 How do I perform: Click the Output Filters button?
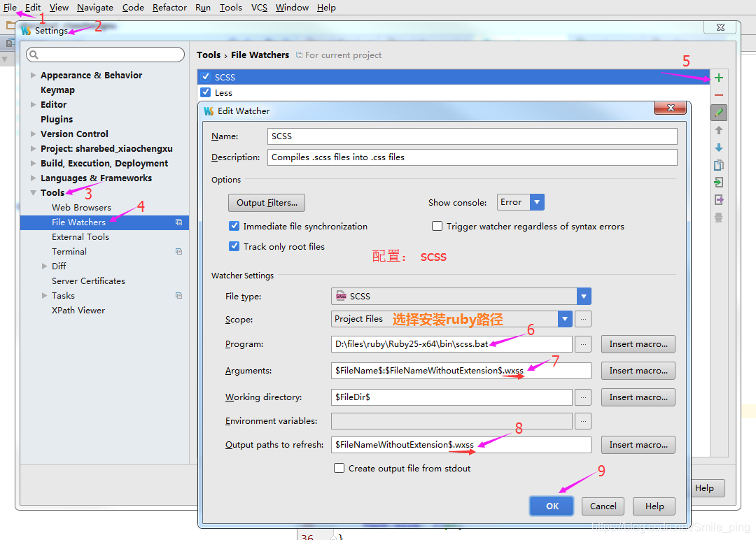pos(267,203)
